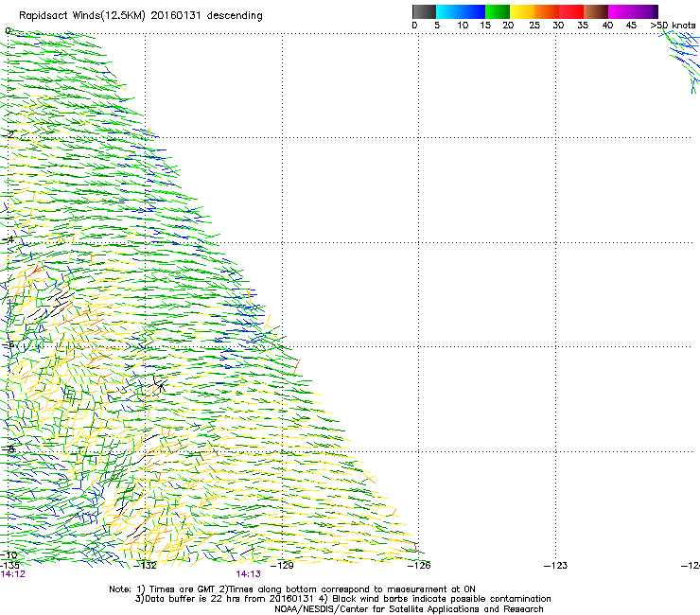
Task: Click the longitude label '-135'
Action: (9, 565)
